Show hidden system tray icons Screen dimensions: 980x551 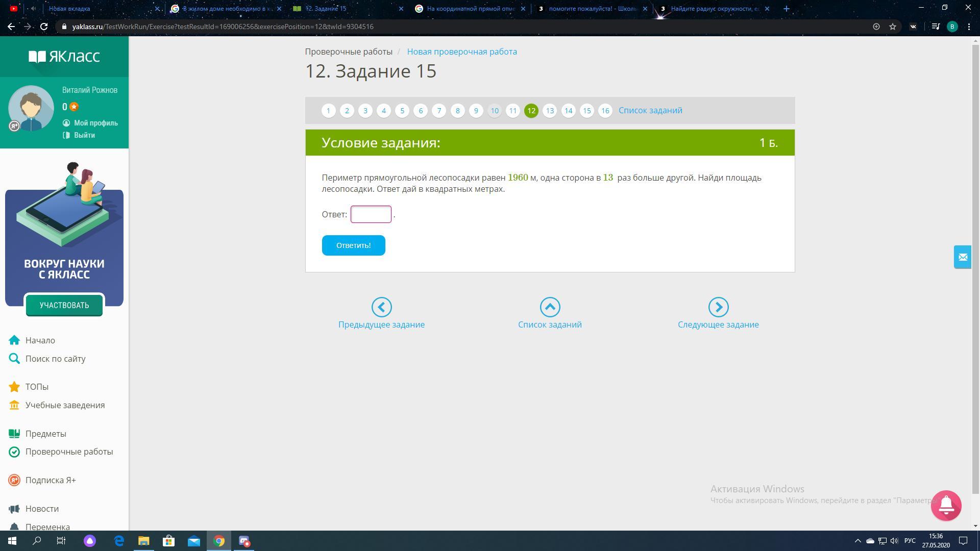tap(857, 541)
